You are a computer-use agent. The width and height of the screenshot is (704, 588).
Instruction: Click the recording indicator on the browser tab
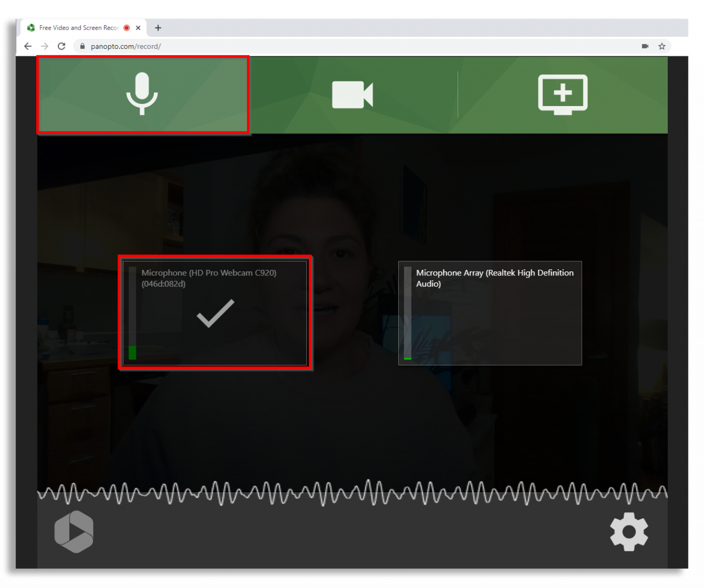125,27
